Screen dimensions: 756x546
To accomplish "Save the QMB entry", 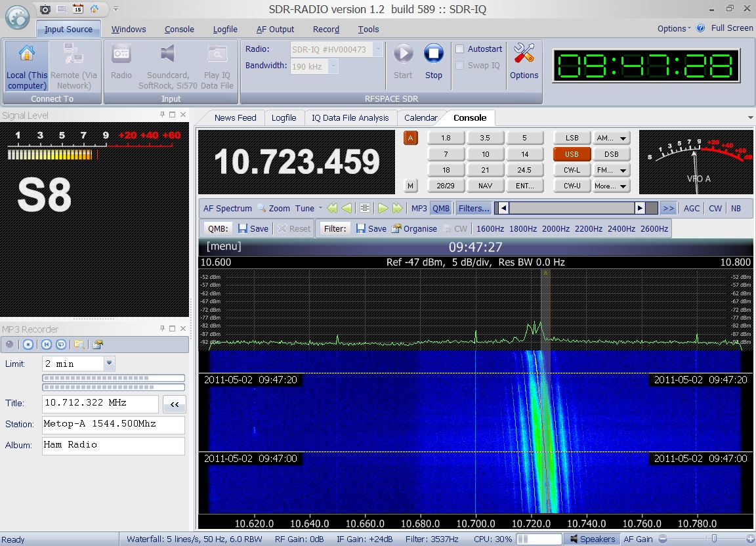I will point(253,228).
